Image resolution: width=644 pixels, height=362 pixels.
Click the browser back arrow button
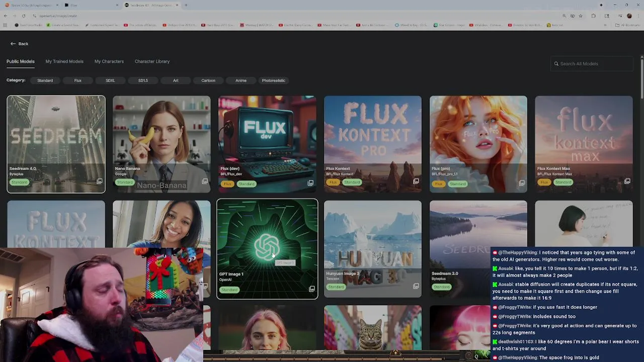click(5, 16)
